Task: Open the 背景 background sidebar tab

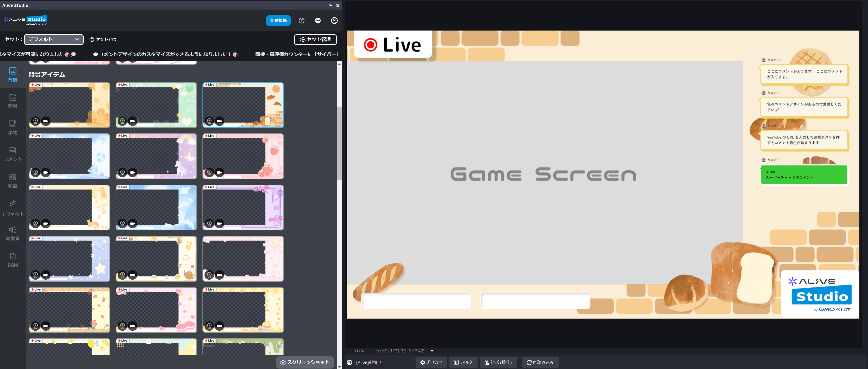Action: (12, 74)
